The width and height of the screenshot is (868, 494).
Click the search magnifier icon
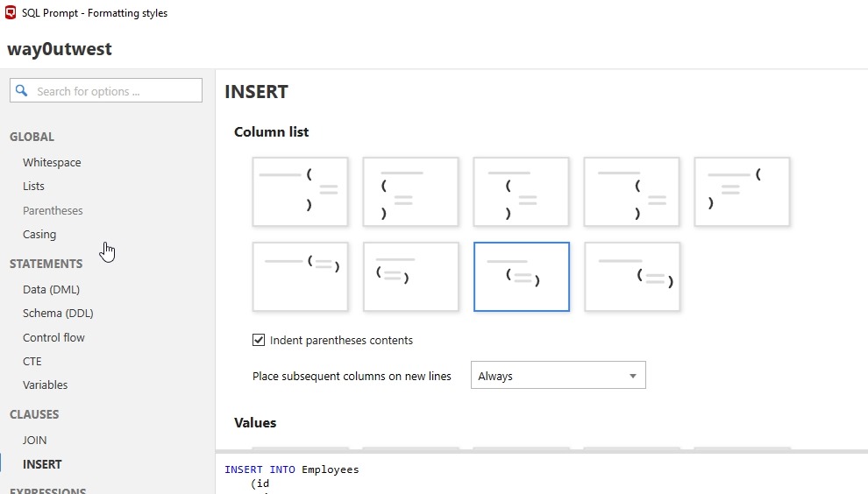[22, 91]
